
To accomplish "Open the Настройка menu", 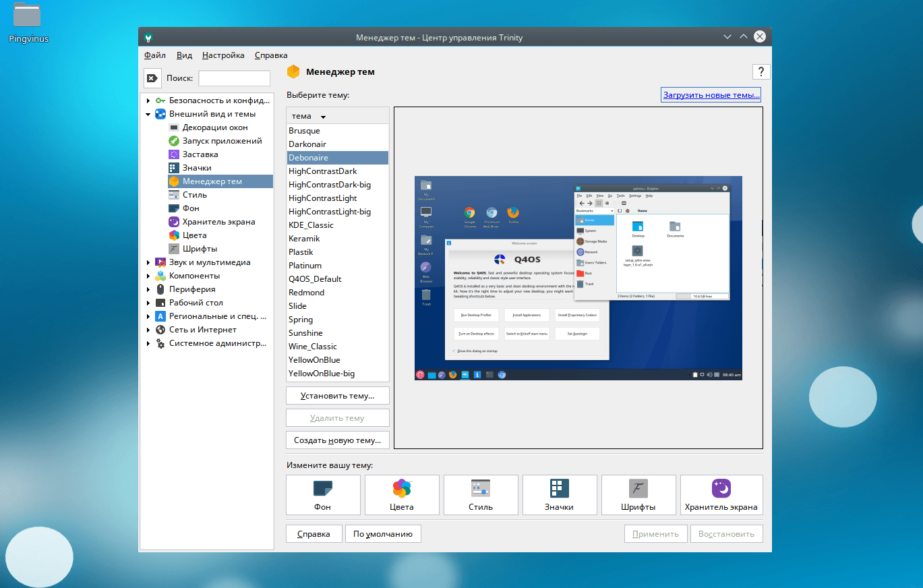I will tap(223, 55).
